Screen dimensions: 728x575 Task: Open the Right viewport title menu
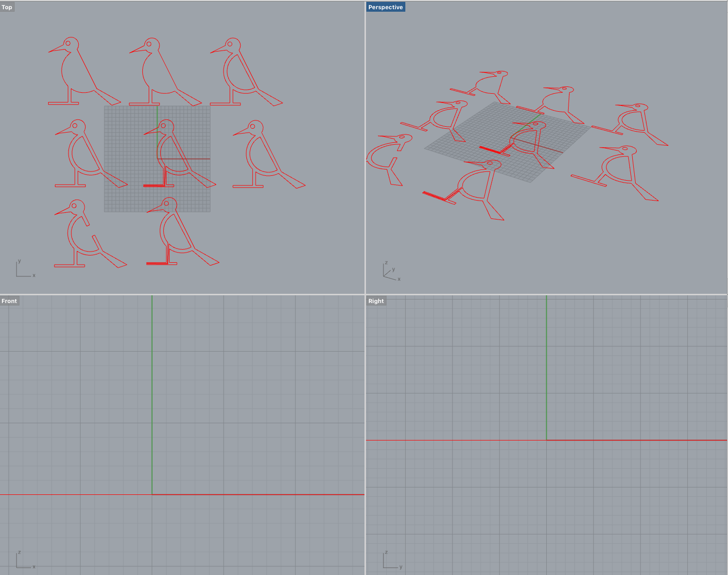(x=376, y=301)
